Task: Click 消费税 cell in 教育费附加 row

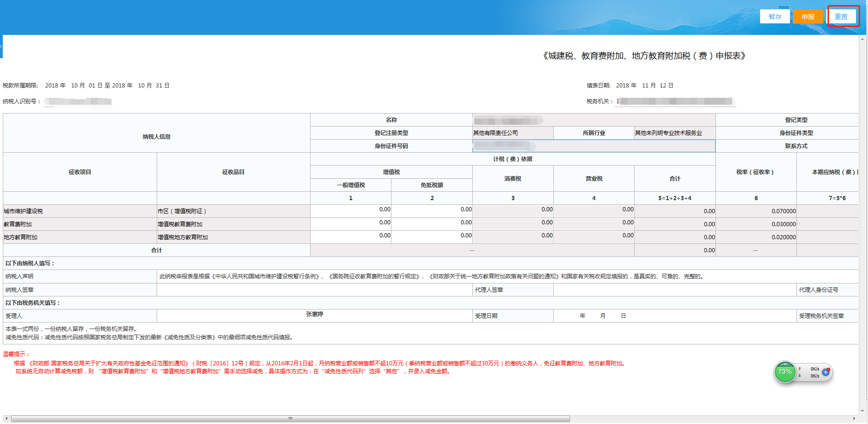Action: [513, 224]
